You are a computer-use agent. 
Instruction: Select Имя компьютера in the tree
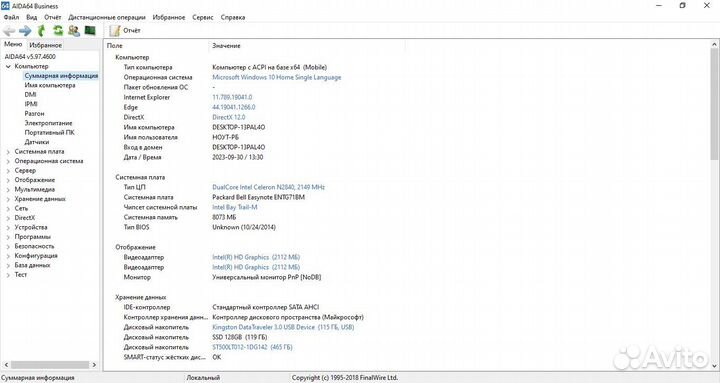pos(50,85)
